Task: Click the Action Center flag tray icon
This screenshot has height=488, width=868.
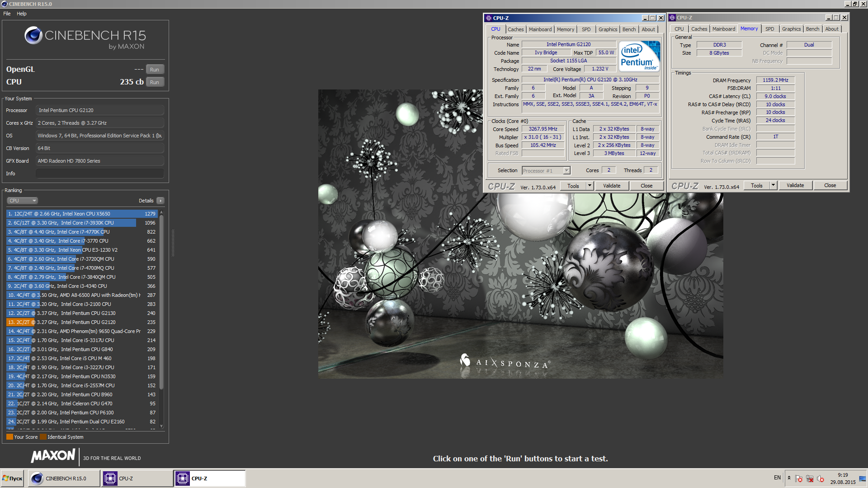Action: [799, 479]
